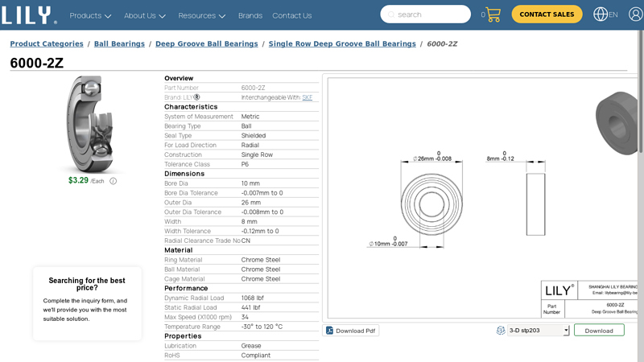Viewport: 644px width, 362px height.
Task: Open the Contact Us menu item
Action: tap(292, 15)
